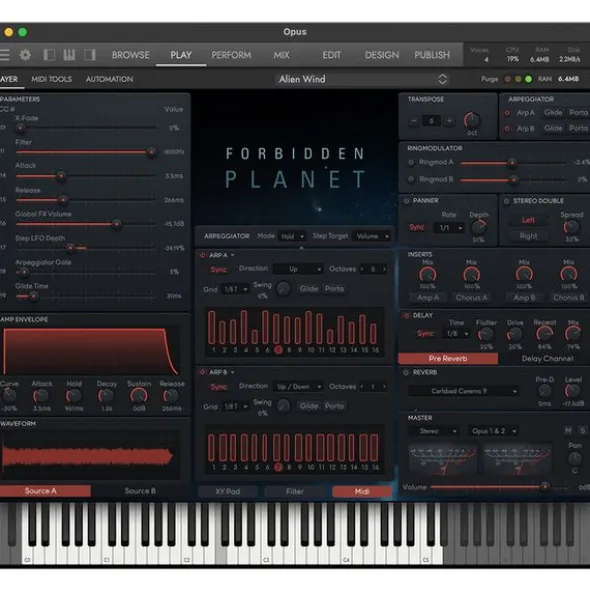590x591 pixels.
Task: Click the Master Mute M button
Action: [568, 430]
